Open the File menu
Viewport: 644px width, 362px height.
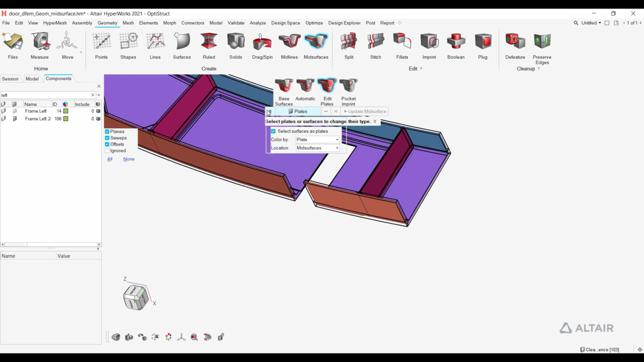click(x=6, y=23)
